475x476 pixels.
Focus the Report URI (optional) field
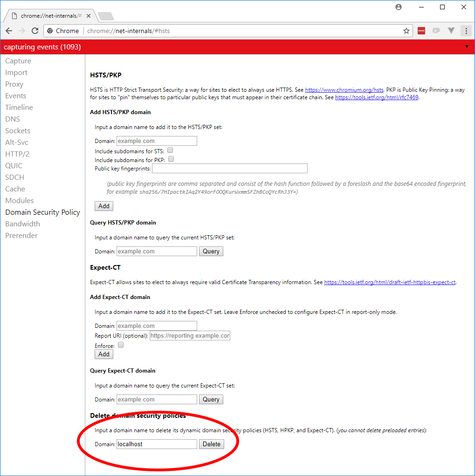pyautogui.click(x=190, y=335)
